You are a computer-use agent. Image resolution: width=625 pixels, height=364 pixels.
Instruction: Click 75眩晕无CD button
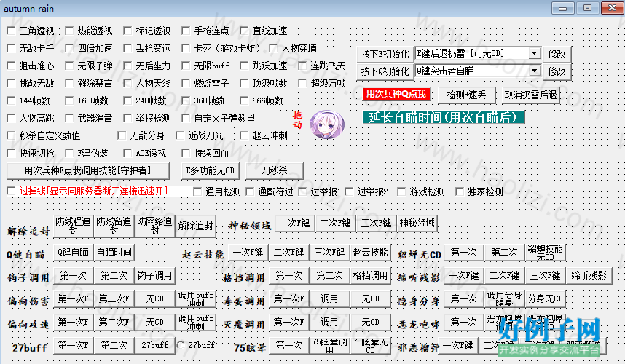(x=370, y=345)
